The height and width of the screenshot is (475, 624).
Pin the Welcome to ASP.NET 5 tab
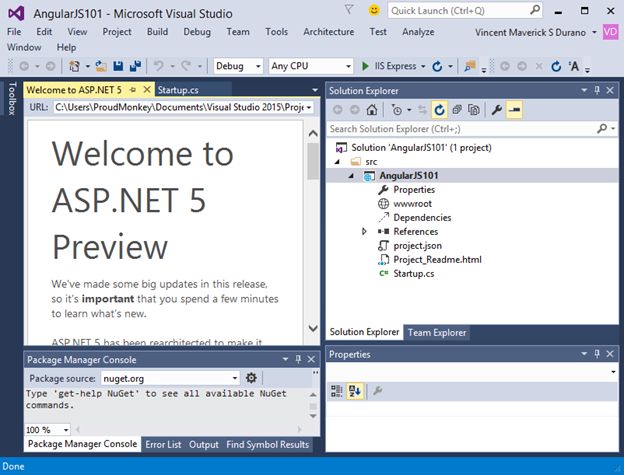[x=133, y=90]
